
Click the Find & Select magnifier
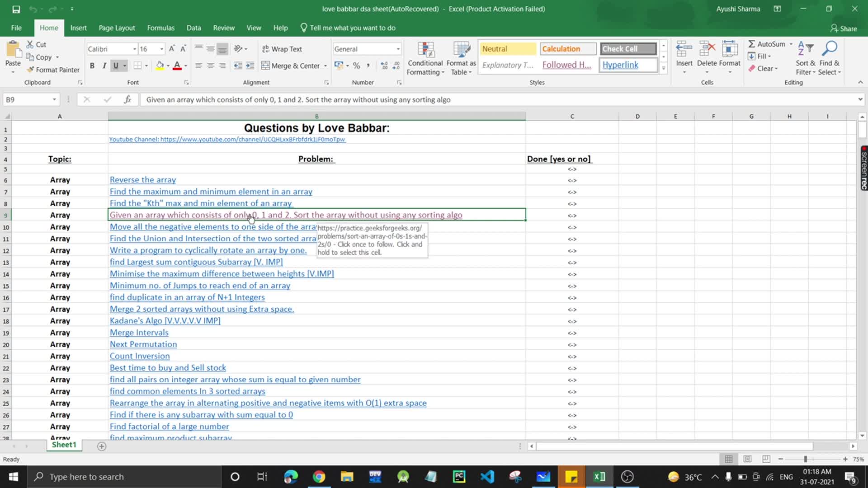(x=830, y=49)
